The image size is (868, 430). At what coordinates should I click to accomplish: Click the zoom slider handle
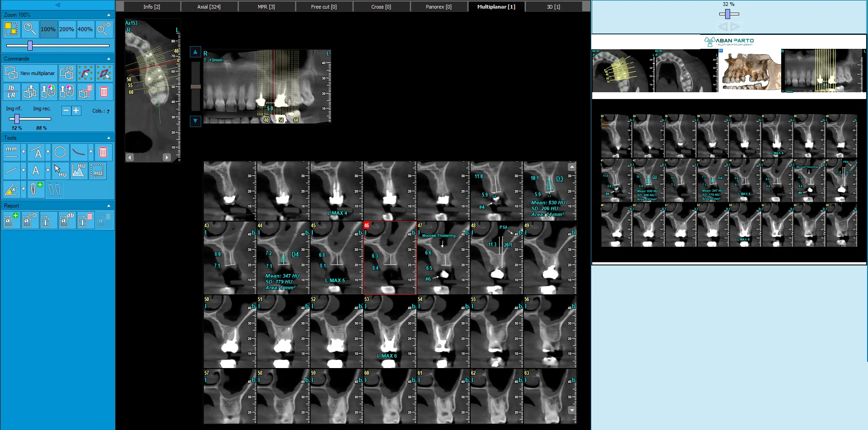(x=30, y=45)
